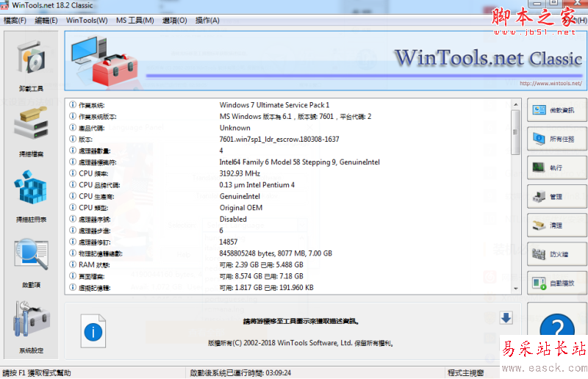Click the 所有任務 button with monitor icon

pos(556,139)
